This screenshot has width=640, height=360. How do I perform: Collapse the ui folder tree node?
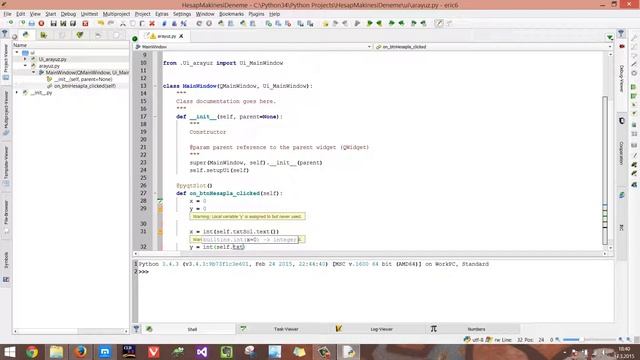pos(17,53)
